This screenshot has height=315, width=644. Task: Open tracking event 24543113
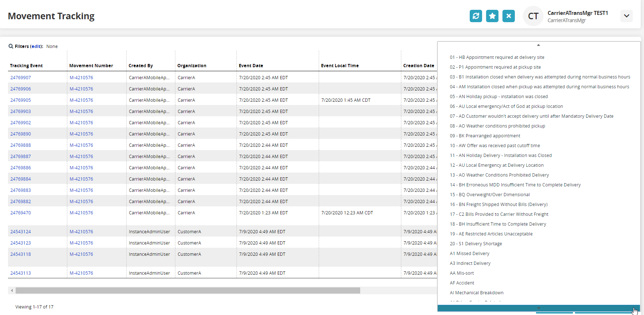pyautogui.click(x=20, y=273)
